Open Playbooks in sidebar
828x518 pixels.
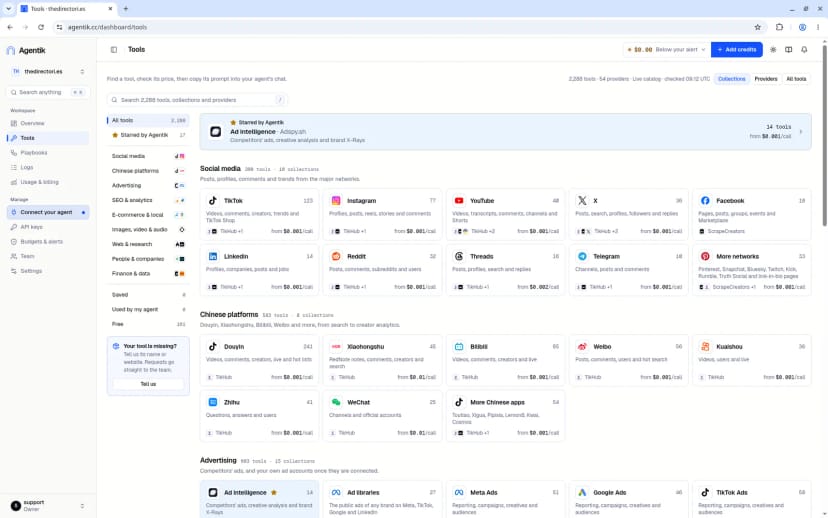(x=48, y=153)
